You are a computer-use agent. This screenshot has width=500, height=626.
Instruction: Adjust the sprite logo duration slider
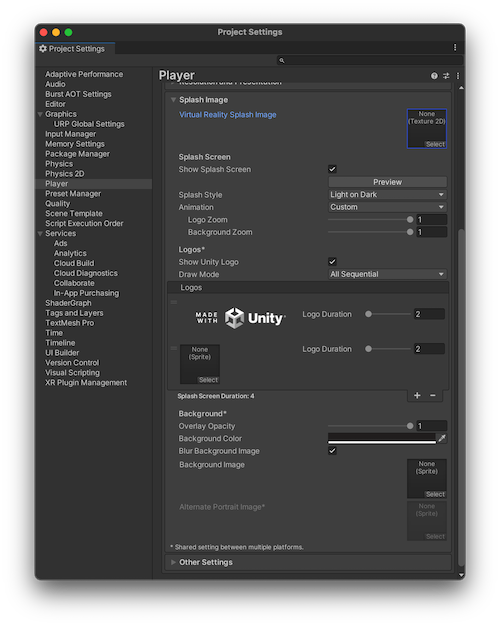388,349
